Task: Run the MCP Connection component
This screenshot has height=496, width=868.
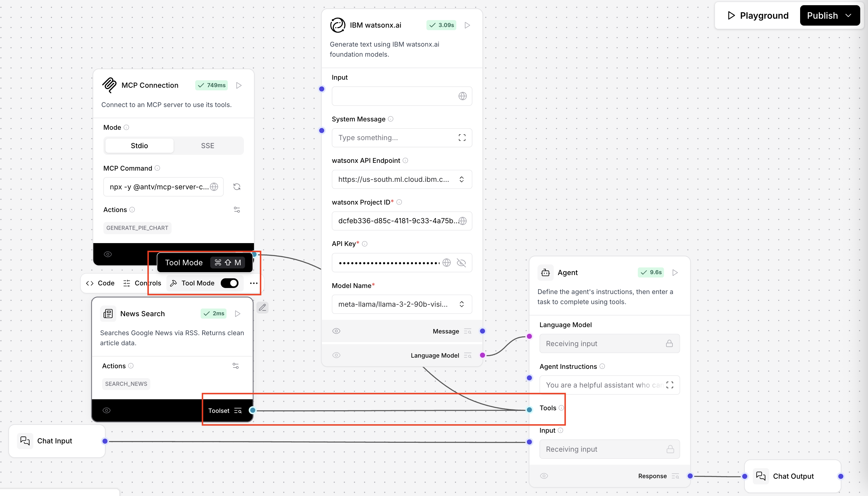Action: [239, 85]
